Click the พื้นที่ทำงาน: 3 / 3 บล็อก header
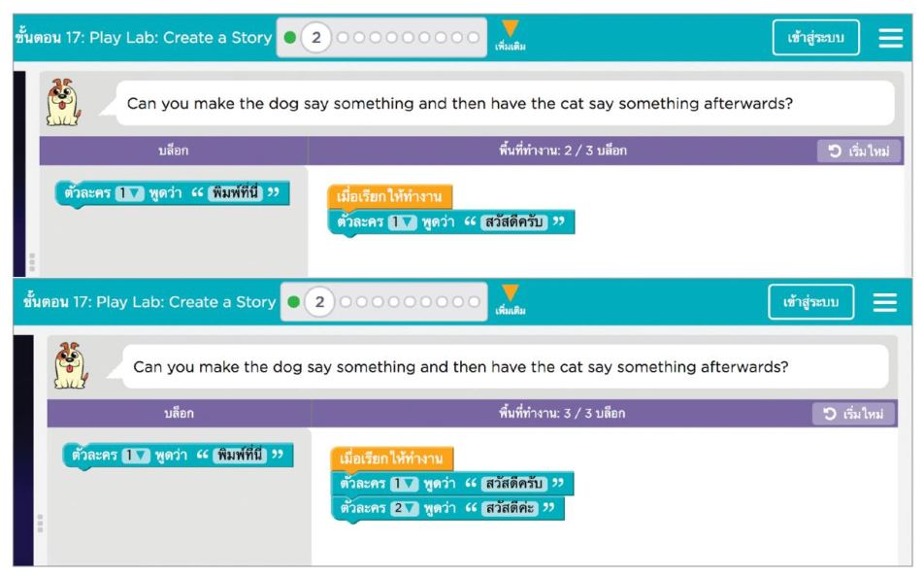 (x=561, y=414)
